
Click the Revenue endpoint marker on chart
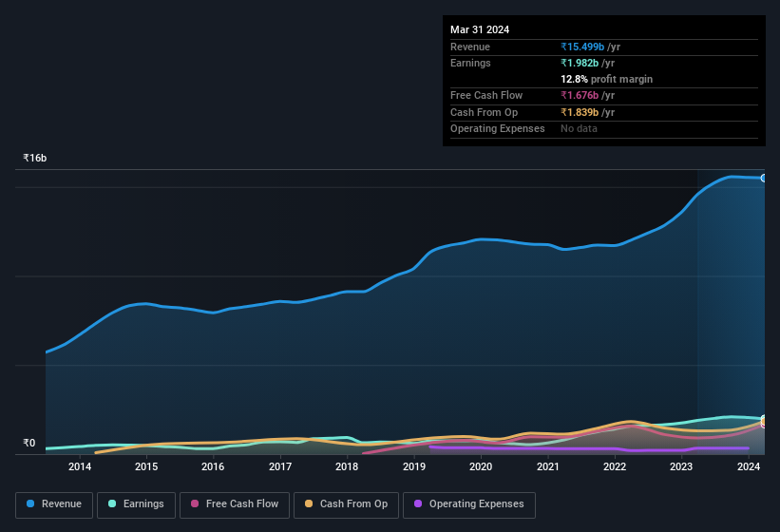(x=764, y=179)
